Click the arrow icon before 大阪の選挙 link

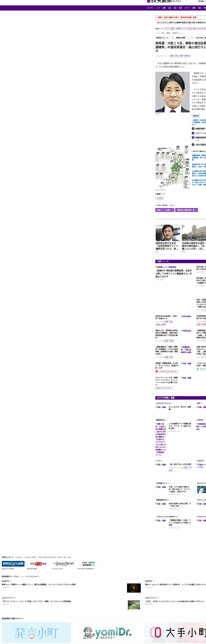tap(193, 145)
